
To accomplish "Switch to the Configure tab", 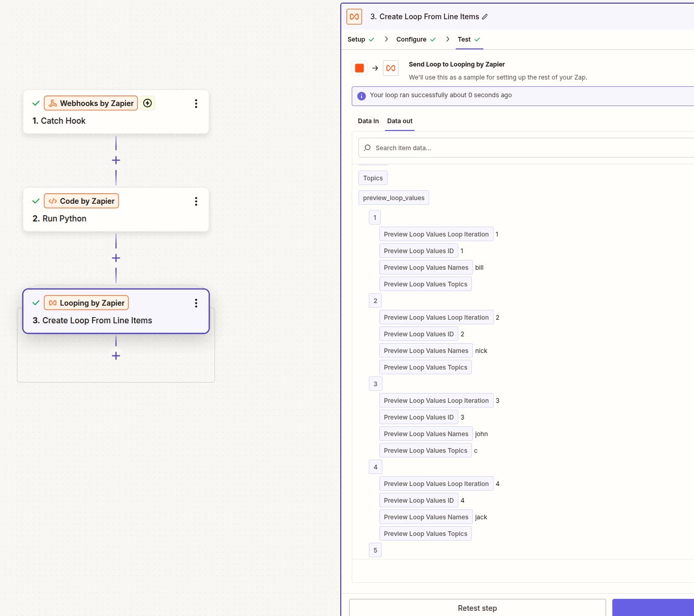I will pos(416,40).
